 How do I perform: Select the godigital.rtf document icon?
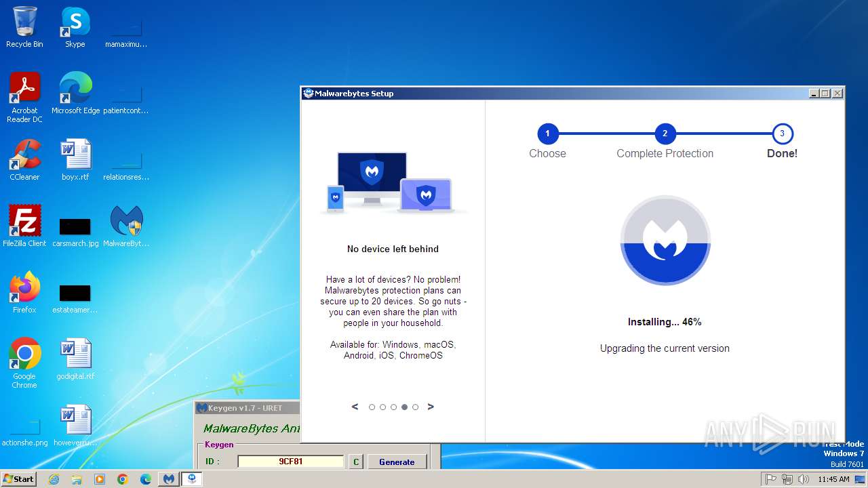(75, 359)
